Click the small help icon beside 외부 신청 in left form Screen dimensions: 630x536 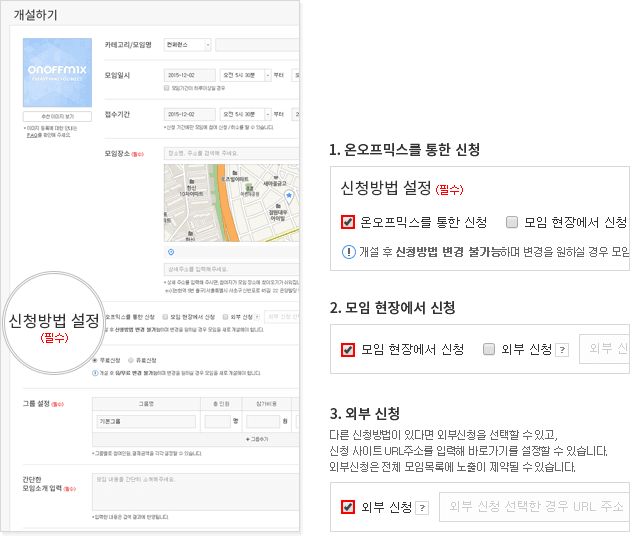point(257,317)
